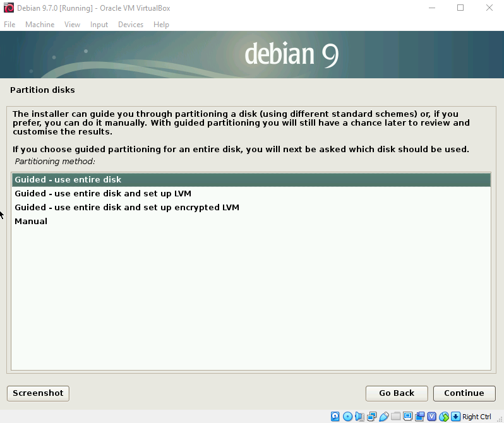Screen dimensions: 504x423
Task: Select Guided - entire disk with encrypted LVM
Action: click(251, 207)
